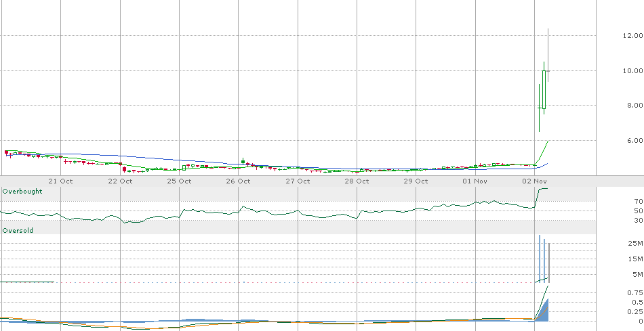Click the 5M volume axis label

click(x=637, y=274)
